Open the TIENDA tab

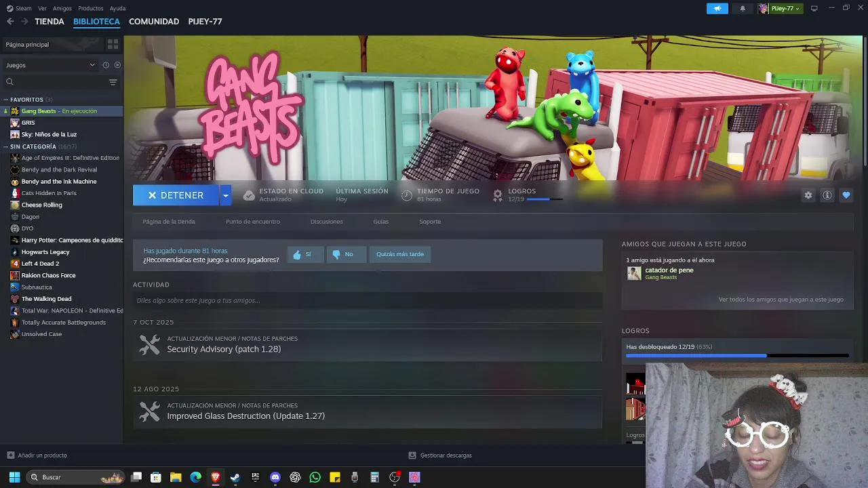click(50, 22)
